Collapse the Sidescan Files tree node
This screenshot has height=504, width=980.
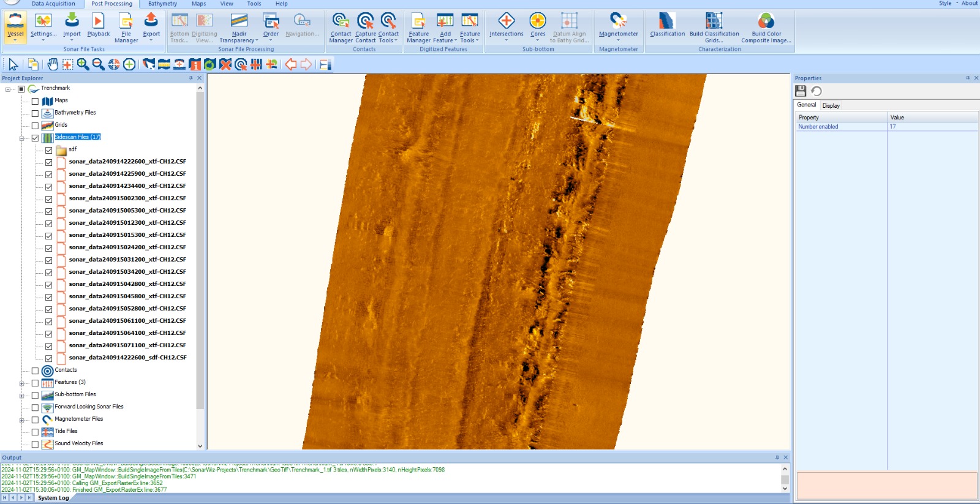pyautogui.click(x=21, y=138)
